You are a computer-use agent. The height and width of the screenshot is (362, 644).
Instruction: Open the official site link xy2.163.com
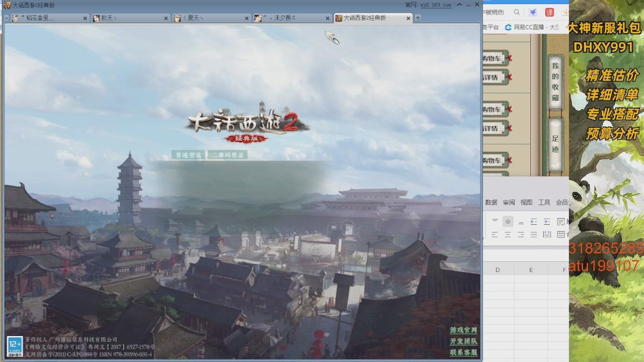point(436,5)
